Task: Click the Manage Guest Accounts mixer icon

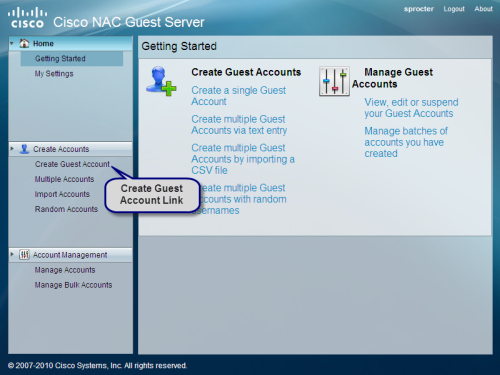Action: [x=334, y=81]
